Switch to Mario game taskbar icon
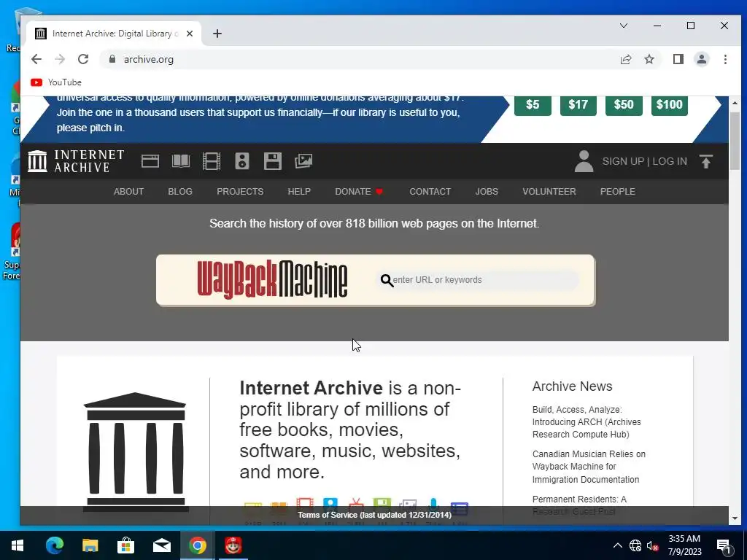The height and width of the screenshot is (560, 747). [233, 545]
